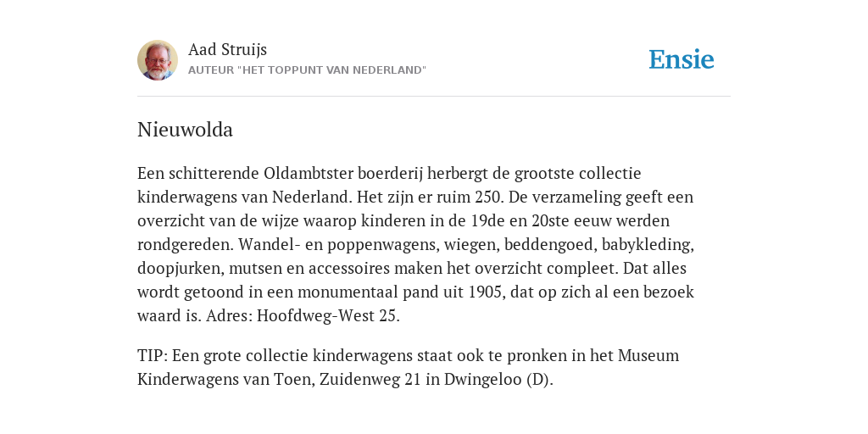The image size is (868, 434).
Task: Click the word 'babykleding' in paragraph
Action: [x=646, y=245]
